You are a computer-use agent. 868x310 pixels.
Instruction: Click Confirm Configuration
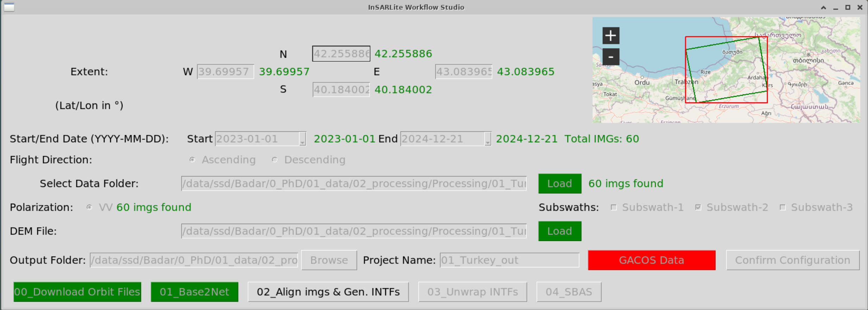click(793, 260)
